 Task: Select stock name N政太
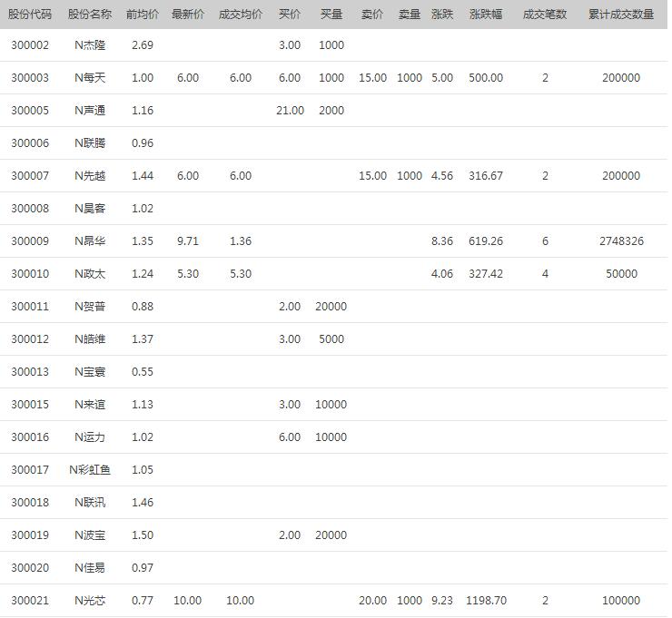tap(90, 274)
